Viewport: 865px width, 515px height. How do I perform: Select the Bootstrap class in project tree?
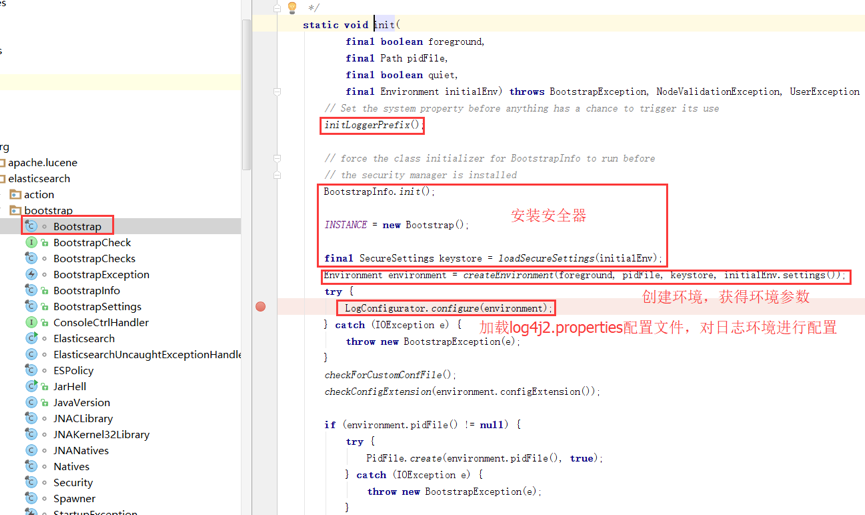click(77, 227)
